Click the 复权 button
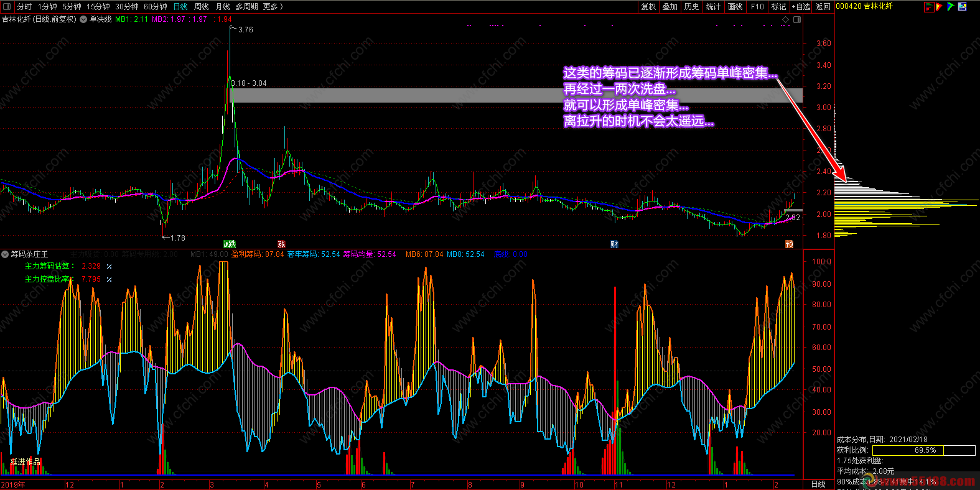This screenshot has height=490, width=980. tap(648, 6)
